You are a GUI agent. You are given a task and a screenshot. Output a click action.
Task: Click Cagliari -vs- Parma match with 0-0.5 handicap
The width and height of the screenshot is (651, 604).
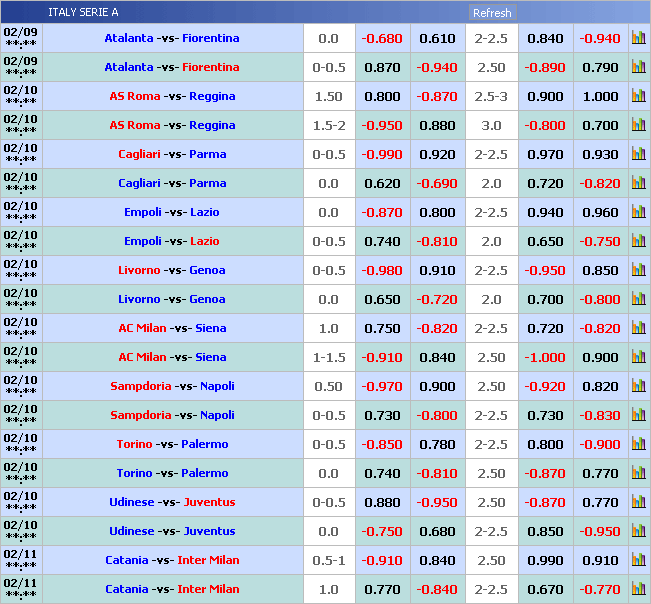172,155
